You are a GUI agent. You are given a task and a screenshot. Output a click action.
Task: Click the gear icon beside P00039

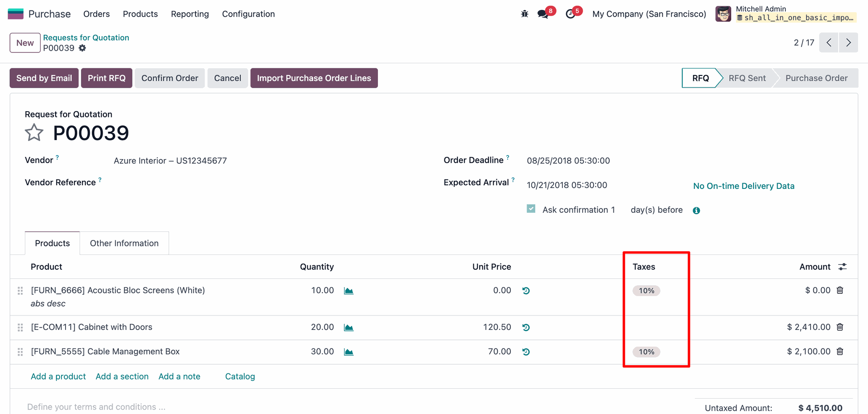(x=82, y=48)
